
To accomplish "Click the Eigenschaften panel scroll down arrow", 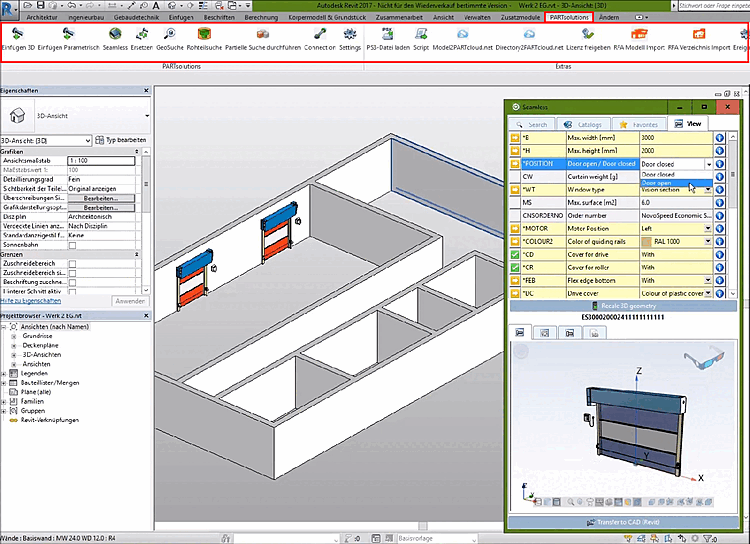I will click(x=146, y=290).
